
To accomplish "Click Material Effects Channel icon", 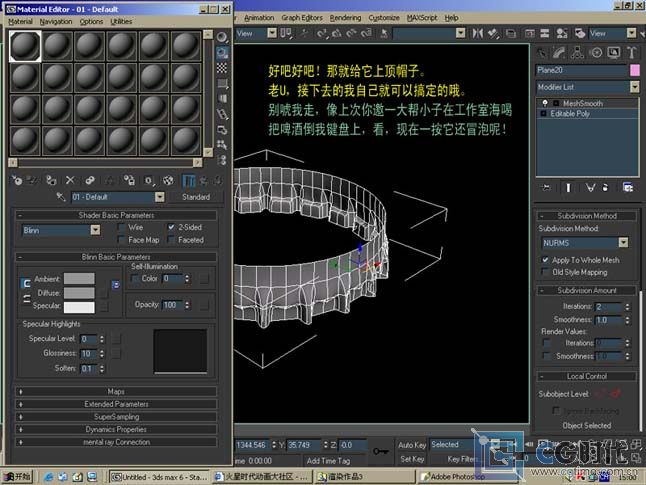I will coord(149,180).
